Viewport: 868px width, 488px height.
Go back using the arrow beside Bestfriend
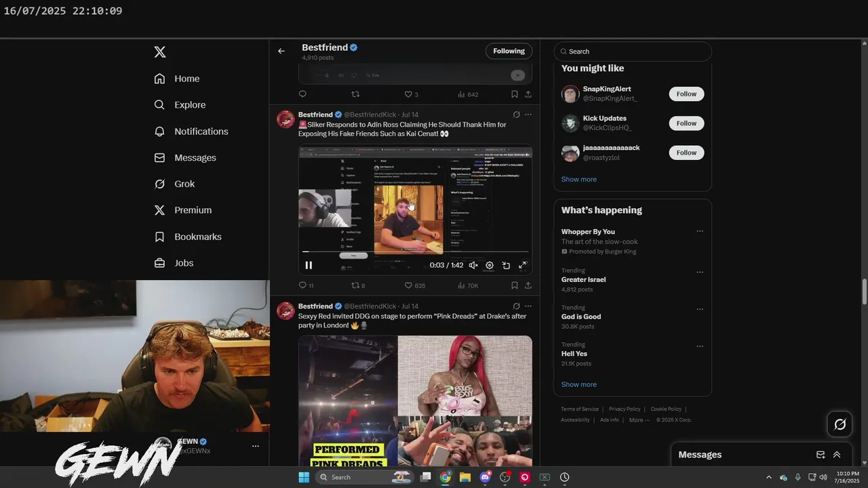point(281,51)
